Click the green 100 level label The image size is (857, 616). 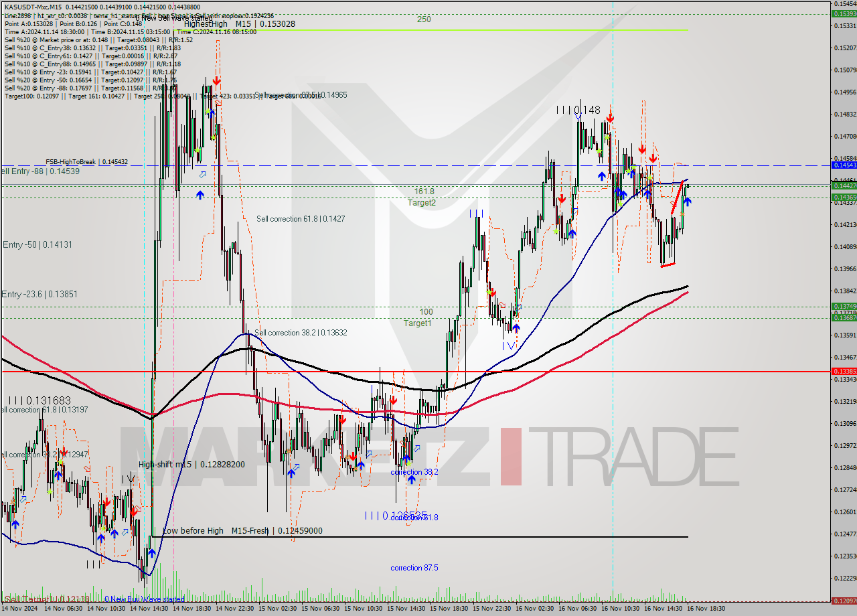pyautogui.click(x=426, y=312)
